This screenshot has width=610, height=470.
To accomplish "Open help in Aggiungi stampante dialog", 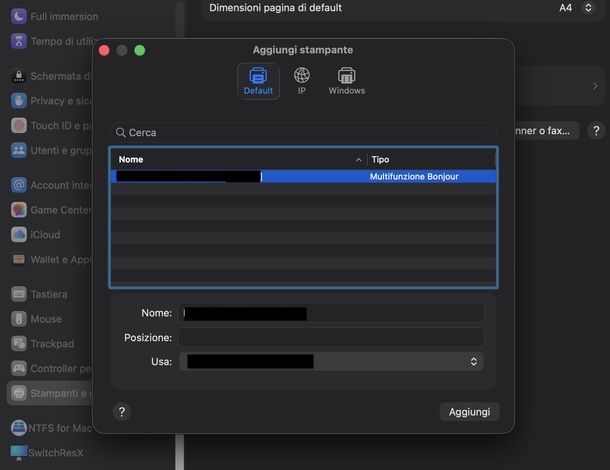I will pyautogui.click(x=122, y=412).
